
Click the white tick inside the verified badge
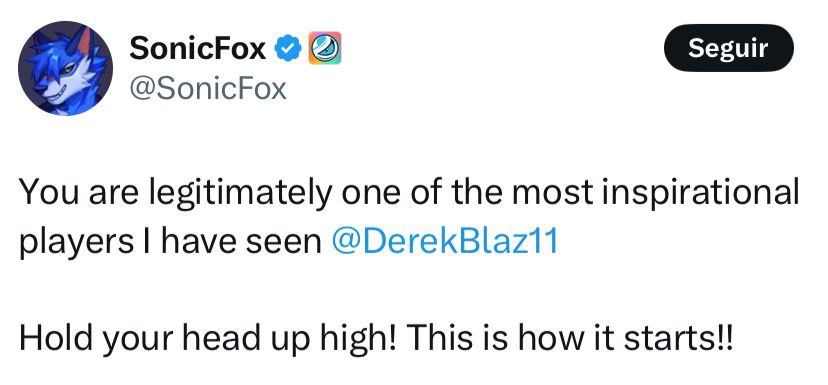[288, 49]
